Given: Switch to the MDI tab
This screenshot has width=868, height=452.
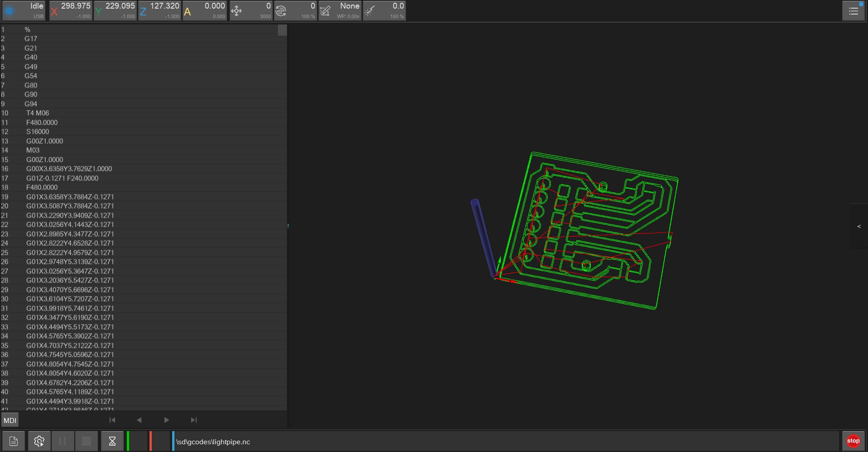Looking at the screenshot, I should coord(9,420).
